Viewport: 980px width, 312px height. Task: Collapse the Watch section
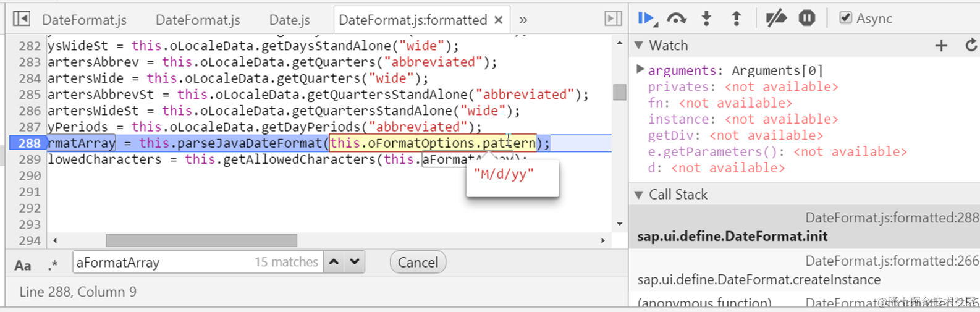(x=639, y=45)
